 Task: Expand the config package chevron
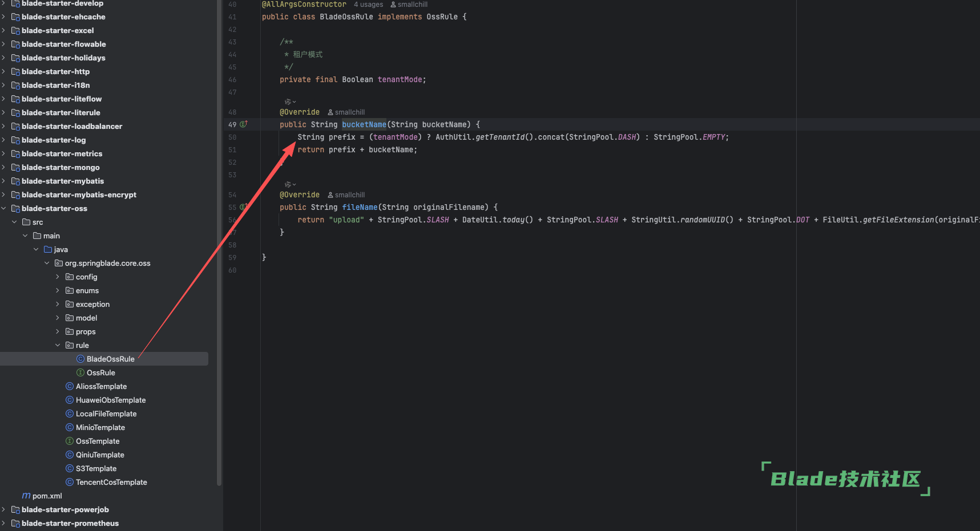coord(58,277)
